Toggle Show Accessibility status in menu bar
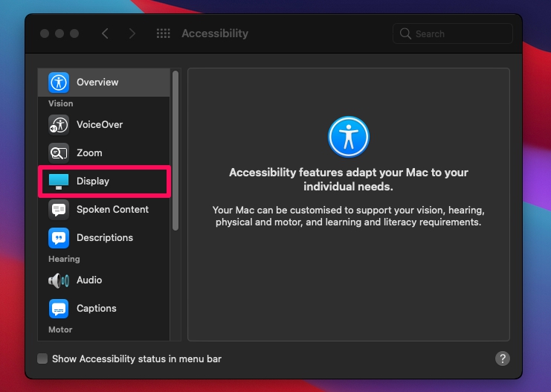551x392 pixels. [42, 359]
